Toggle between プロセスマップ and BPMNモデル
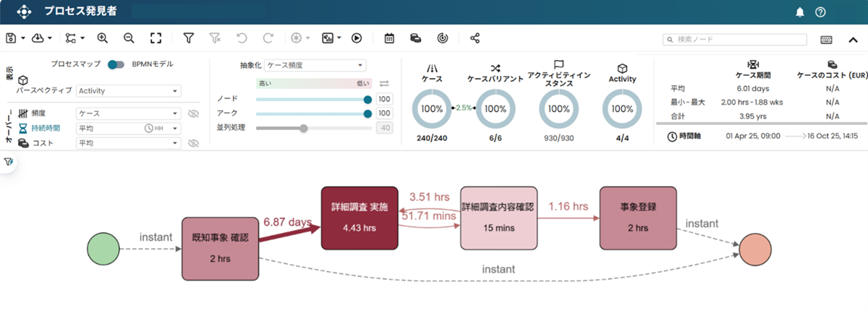This screenshot has width=868, height=311. 116,65
